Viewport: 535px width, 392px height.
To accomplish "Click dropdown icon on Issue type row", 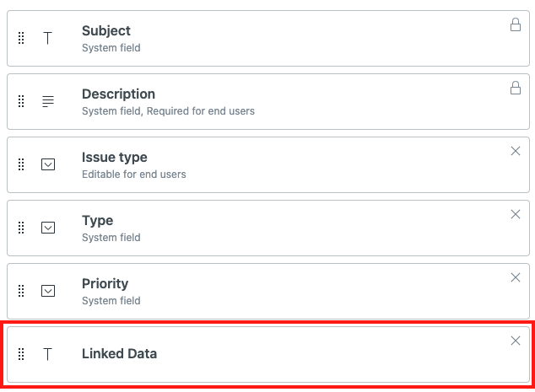I will 48,164.
